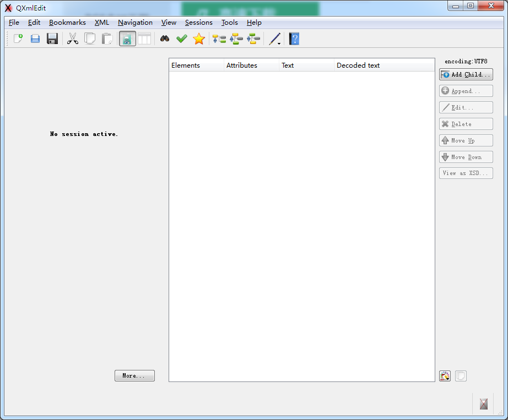Click the greyed copy button beside the paint button
The width and height of the screenshot is (508, 420).
tap(461, 376)
